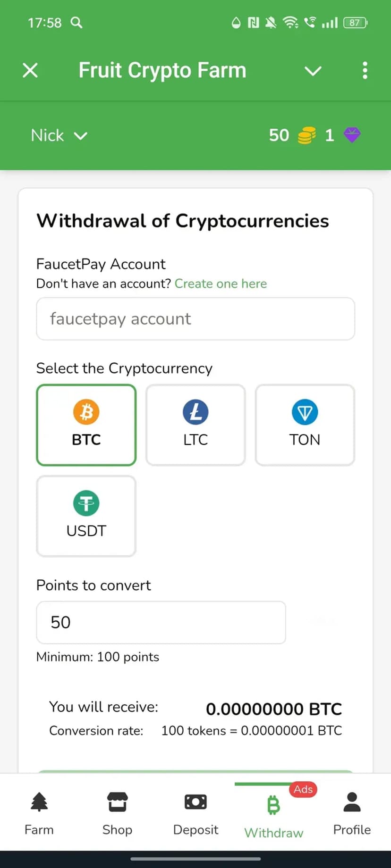The height and width of the screenshot is (868, 391).
Task: Select BTC as the cryptocurrency
Action: (86, 425)
